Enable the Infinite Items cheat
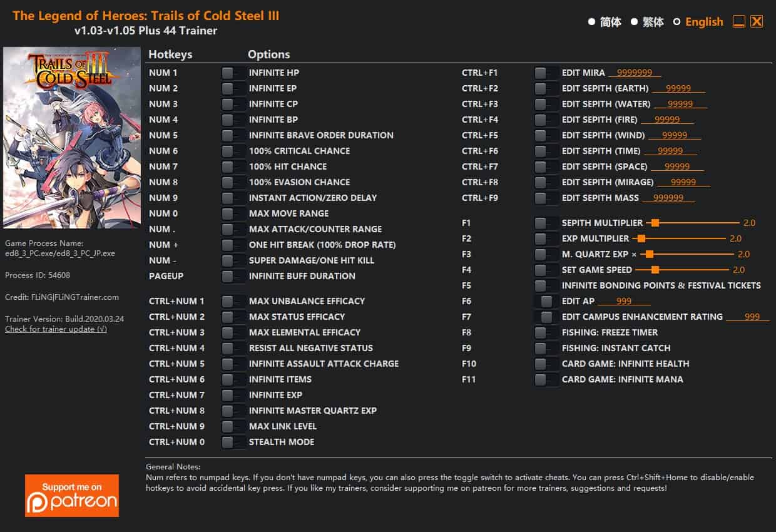This screenshot has width=776, height=532. [x=233, y=380]
